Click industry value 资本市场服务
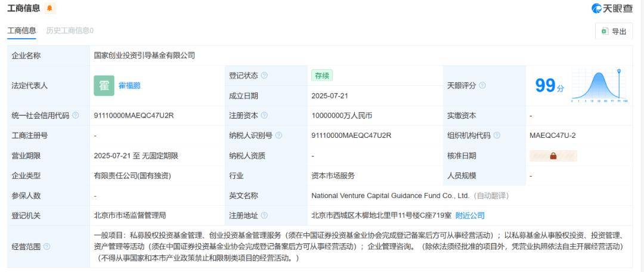 pos(333,176)
